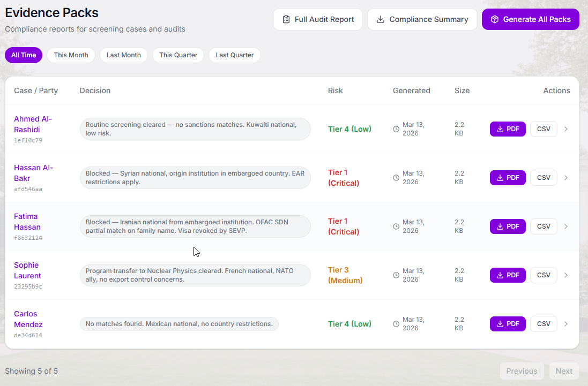Click Tier 1 (Critical) label for Fatima Hassan

click(344, 226)
